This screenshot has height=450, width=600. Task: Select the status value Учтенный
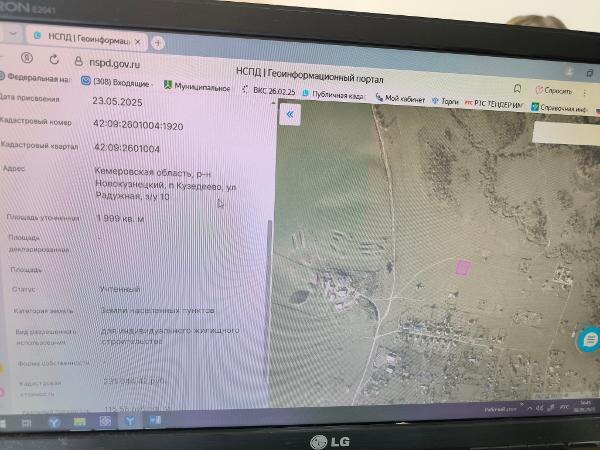tap(120, 289)
